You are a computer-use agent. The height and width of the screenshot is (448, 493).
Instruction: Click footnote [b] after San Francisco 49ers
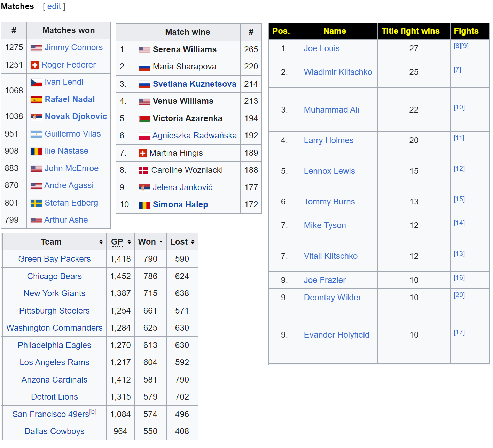click(93, 412)
